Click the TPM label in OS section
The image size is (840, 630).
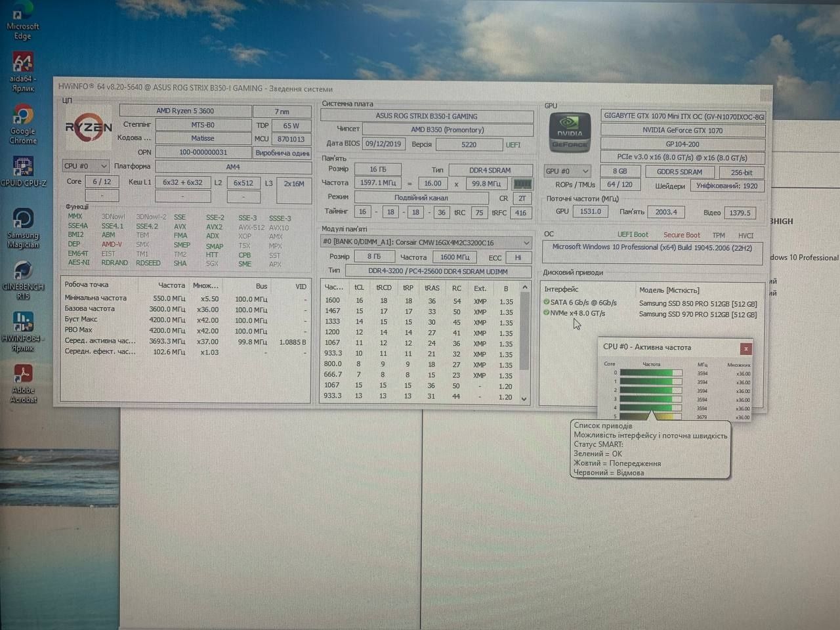point(719,235)
